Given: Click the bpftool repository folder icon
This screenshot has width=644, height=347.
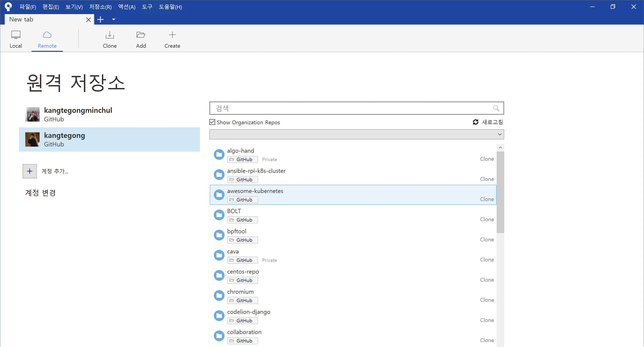Looking at the screenshot, I should (219, 235).
